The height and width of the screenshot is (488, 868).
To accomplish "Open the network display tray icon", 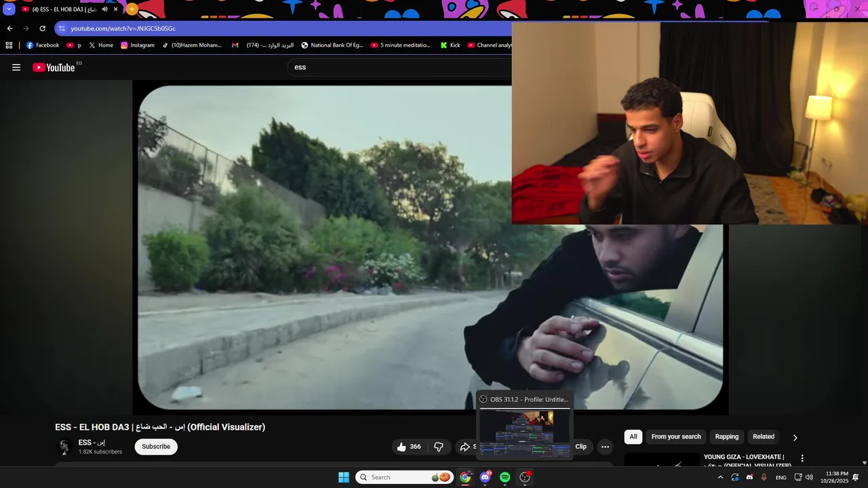I will [798, 477].
